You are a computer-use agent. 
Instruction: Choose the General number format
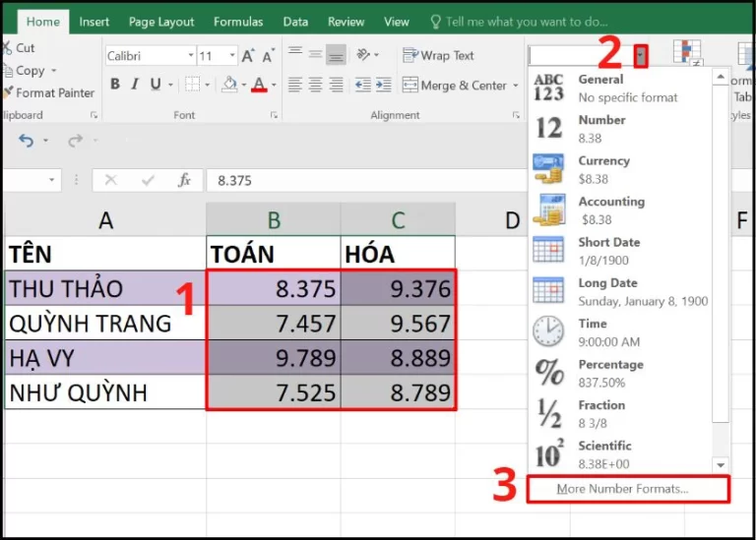point(620,88)
